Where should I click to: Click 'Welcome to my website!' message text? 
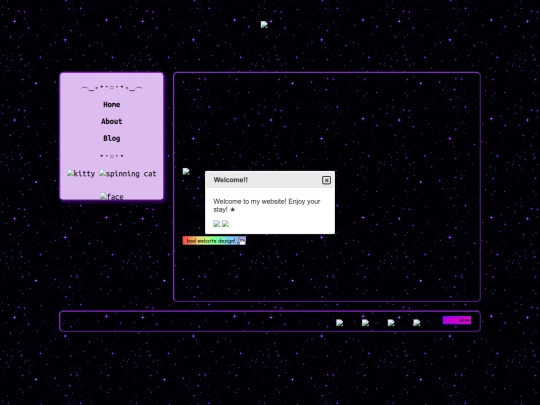click(267, 205)
